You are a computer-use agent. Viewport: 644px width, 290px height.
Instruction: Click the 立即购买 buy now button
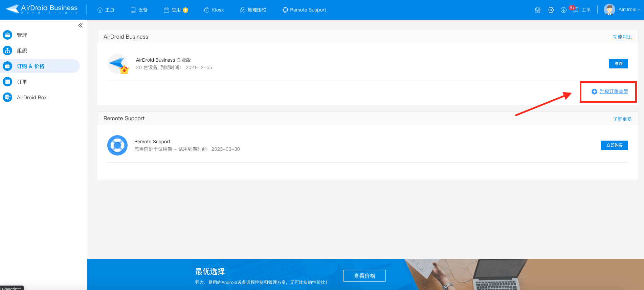point(615,145)
